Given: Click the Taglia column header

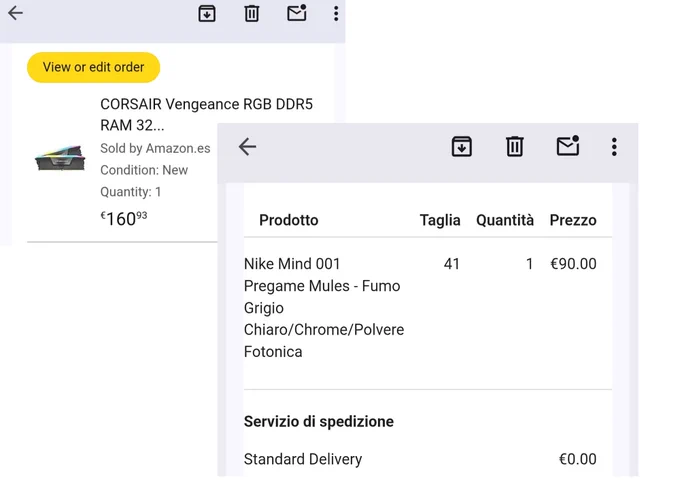Looking at the screenshot, I should [x=440, y=220].
